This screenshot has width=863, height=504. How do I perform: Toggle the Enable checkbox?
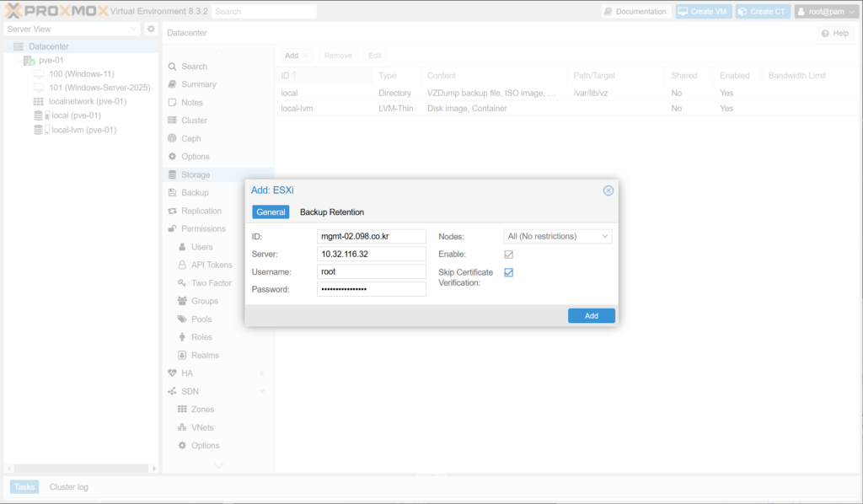click(x=508, y=255)
